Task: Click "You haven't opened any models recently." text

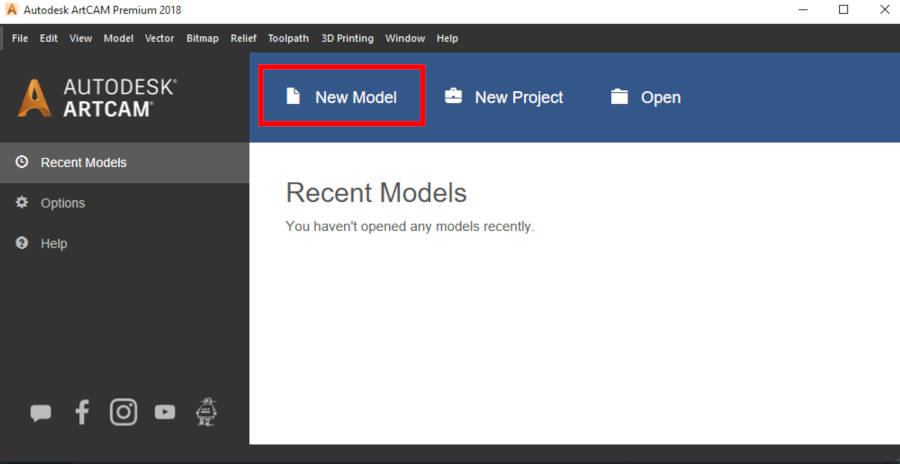Action: click(x=410, y=227)
